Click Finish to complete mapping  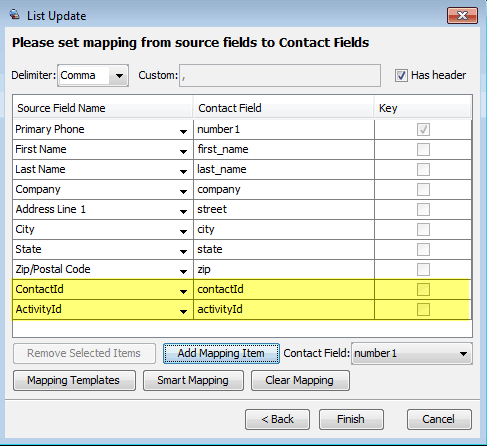pyautogui.click(x=351, y=419)
